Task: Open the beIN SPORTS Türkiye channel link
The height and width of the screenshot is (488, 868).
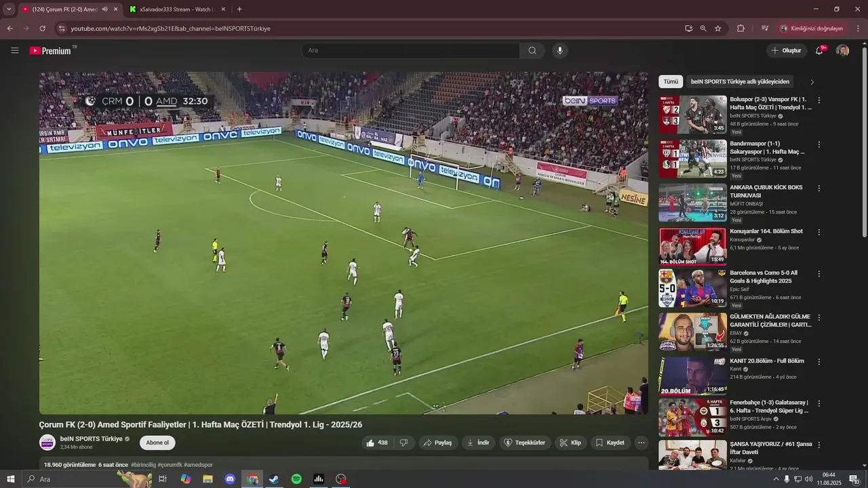Action: [x=92, y=439]
